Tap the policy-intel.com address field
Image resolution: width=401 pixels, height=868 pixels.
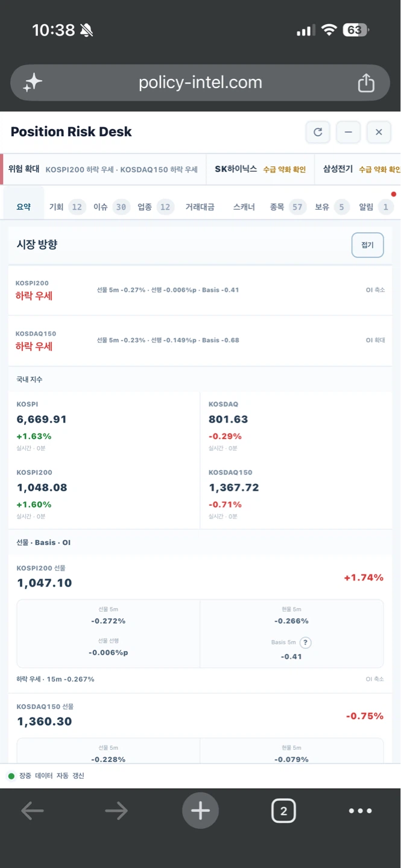[x=200, y=83]
